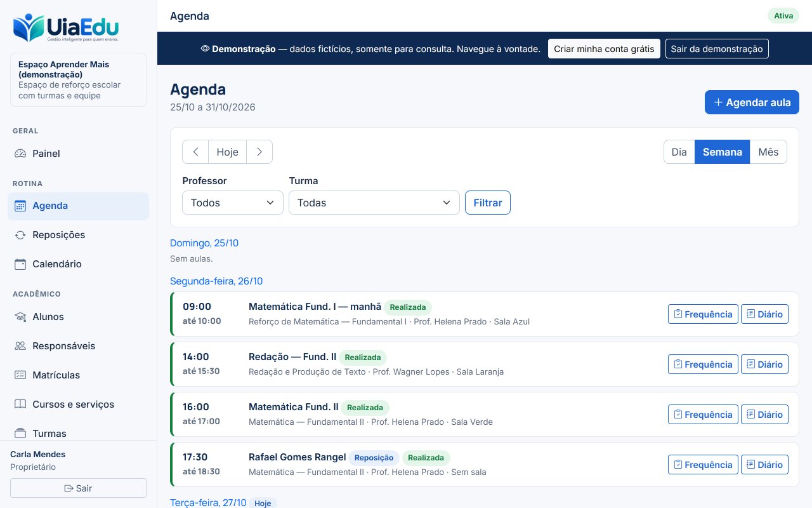Click the Realizada badge on Matemática Fund. II
The width and height of the screenshot is (812, 508).
pyautogui.click(x=365, y=408)
